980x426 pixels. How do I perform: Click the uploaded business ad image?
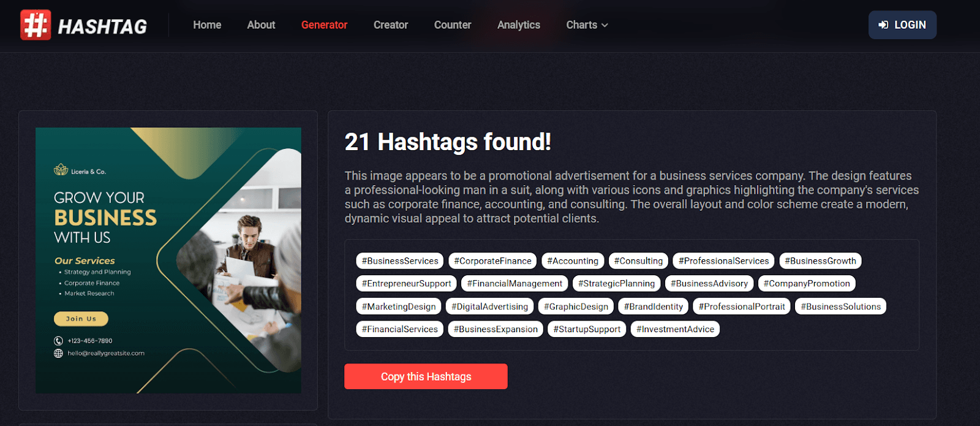168,261
